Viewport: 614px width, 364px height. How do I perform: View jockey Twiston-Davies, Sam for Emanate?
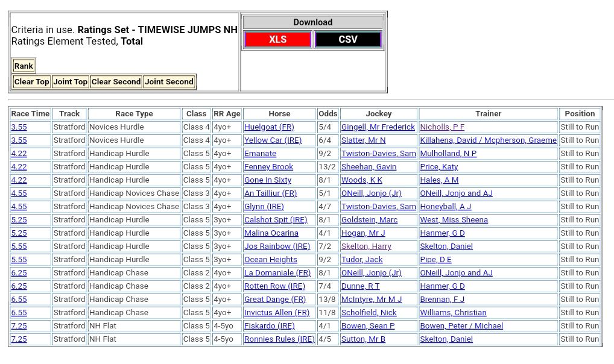click(x=378, y=154)
